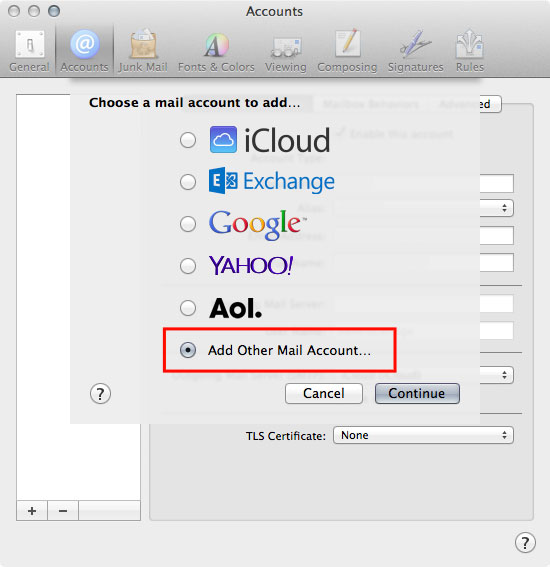Image resolution: width=550 pixels, height=567 pixels.
Task: Open the Composing preferences pane
Action: [347, 51]
